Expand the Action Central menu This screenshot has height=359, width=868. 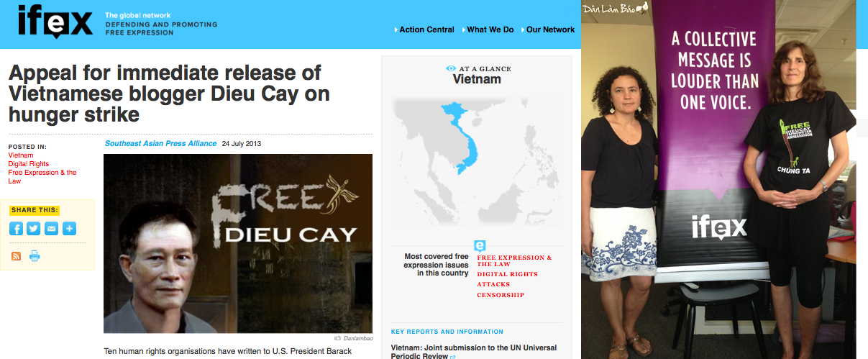(x=424, y=29)
